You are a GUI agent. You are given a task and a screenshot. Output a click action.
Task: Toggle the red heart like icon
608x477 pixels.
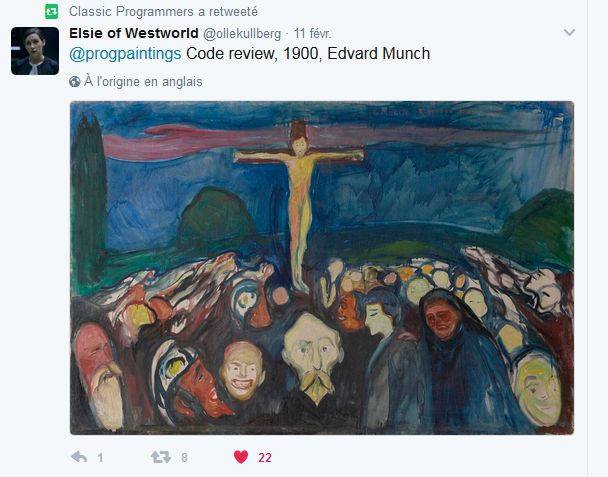pos(241,457)
